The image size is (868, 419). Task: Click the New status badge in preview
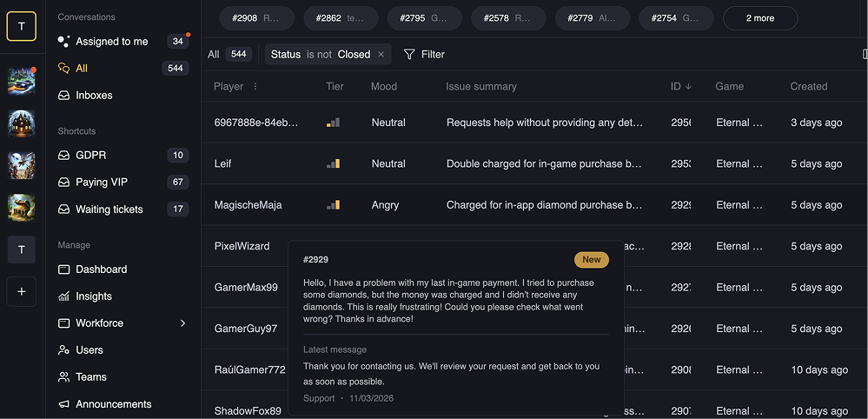click(591, 260)
